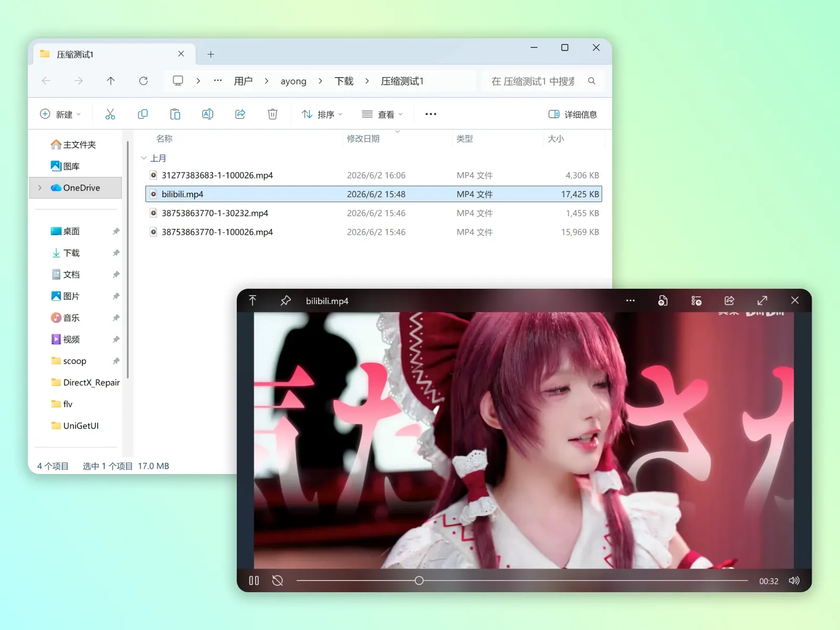840x630 pixels.
Task: Click chevron after 用户 in address bar
Action: pos(267,81)
